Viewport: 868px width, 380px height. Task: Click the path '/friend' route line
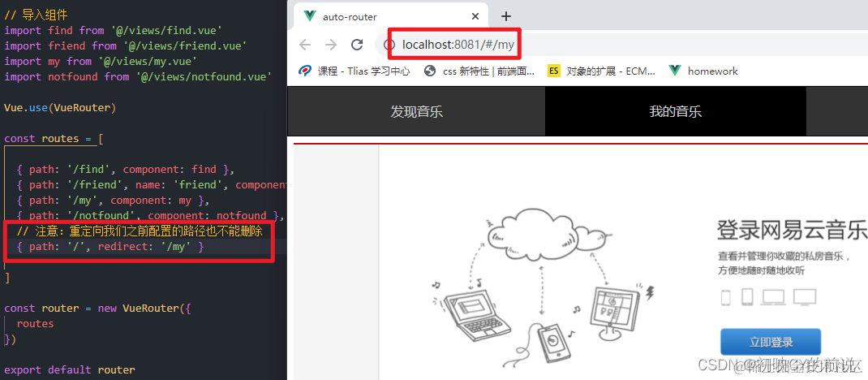tap(152, 185)
